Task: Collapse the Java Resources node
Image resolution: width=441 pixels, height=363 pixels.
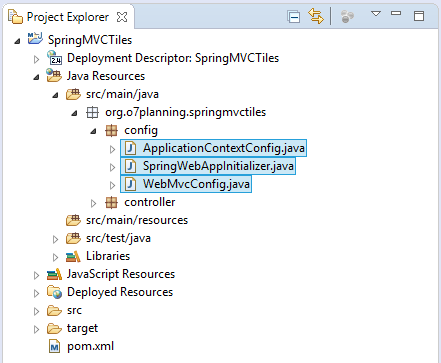Action: (x=36, y=77)
